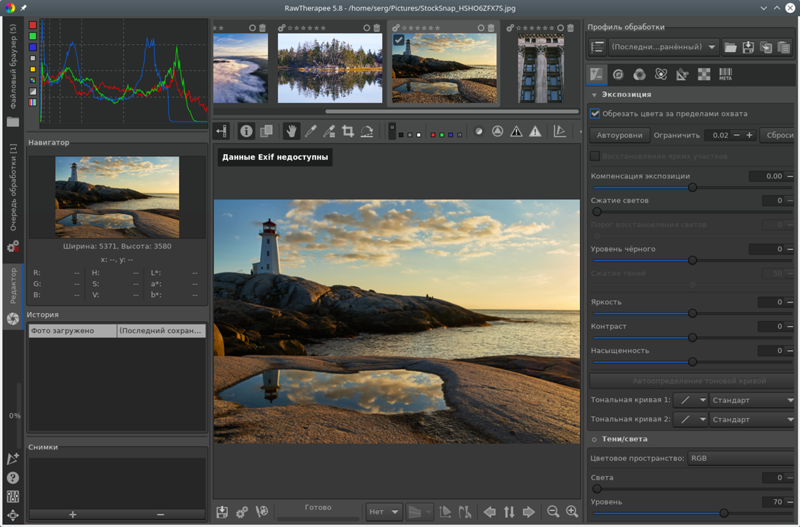Switch to the Color tab icon
Screen dimensions: 800x527
pos(639,74)
